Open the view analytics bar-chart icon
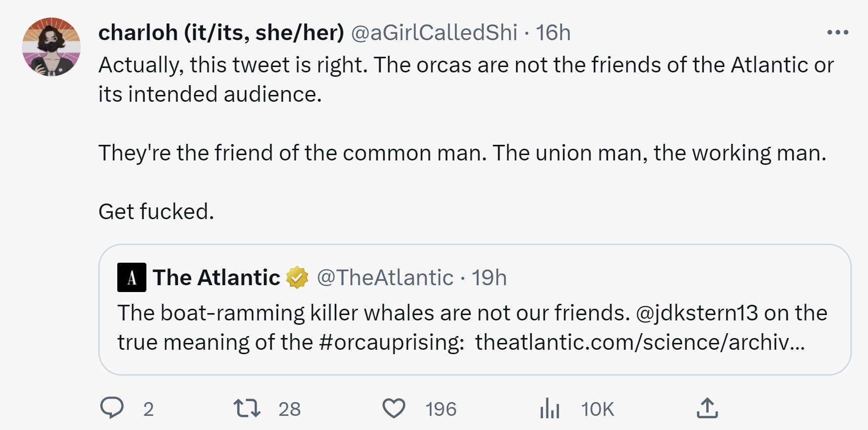868x430 pixels. (550, 408)
